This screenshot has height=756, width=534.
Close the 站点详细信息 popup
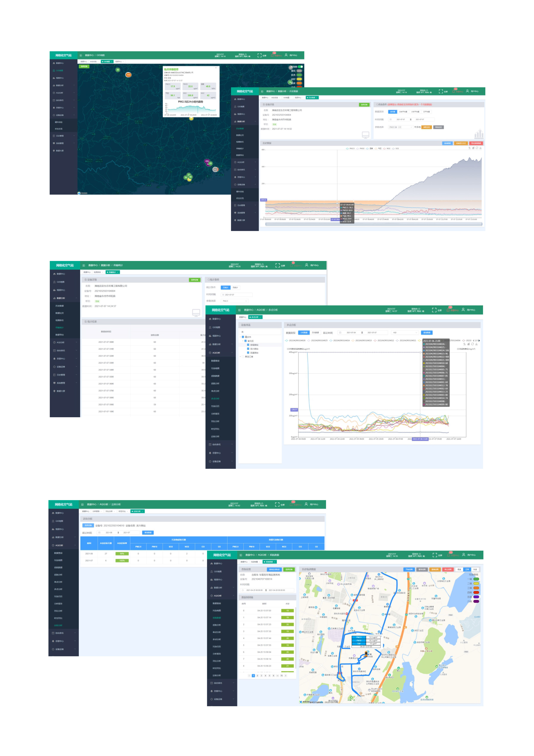click(216, 68)
